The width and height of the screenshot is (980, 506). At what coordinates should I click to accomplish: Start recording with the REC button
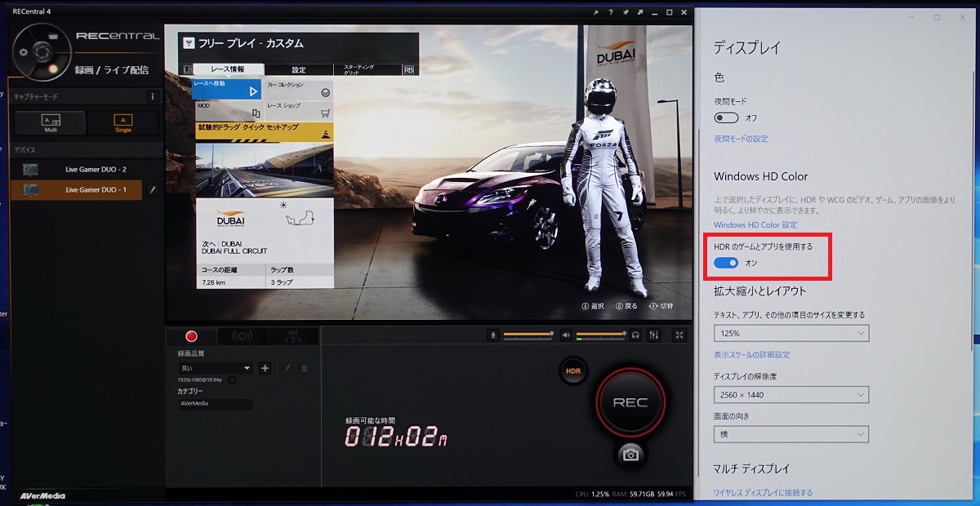(630, 402)
